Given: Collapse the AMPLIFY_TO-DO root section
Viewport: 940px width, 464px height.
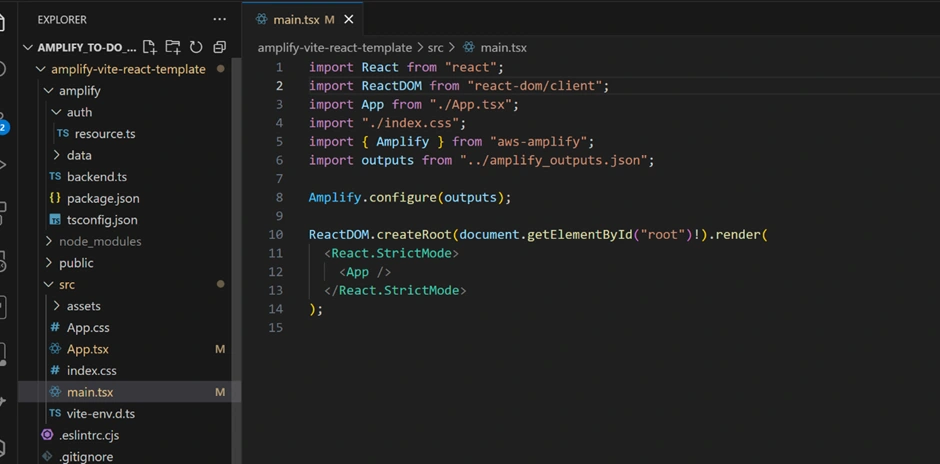Looking at the screenshot, I should (27, 47).
